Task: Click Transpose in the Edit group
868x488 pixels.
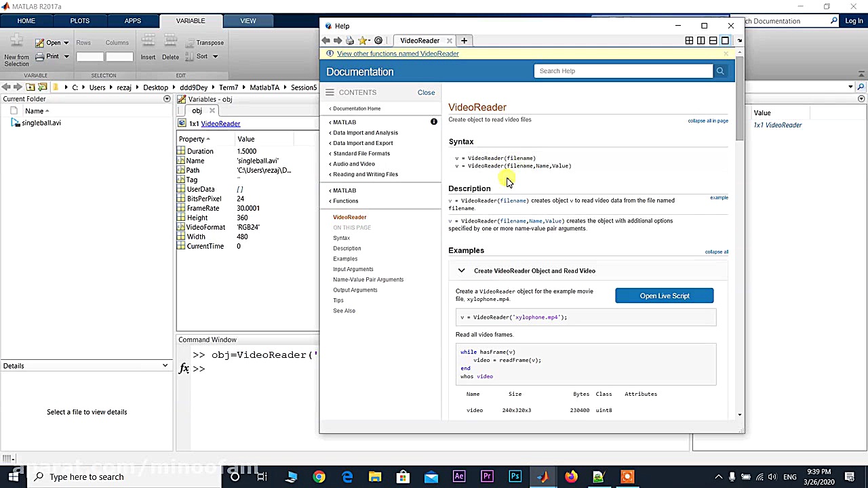Action: pyautogui.click(x=204, y=43)
